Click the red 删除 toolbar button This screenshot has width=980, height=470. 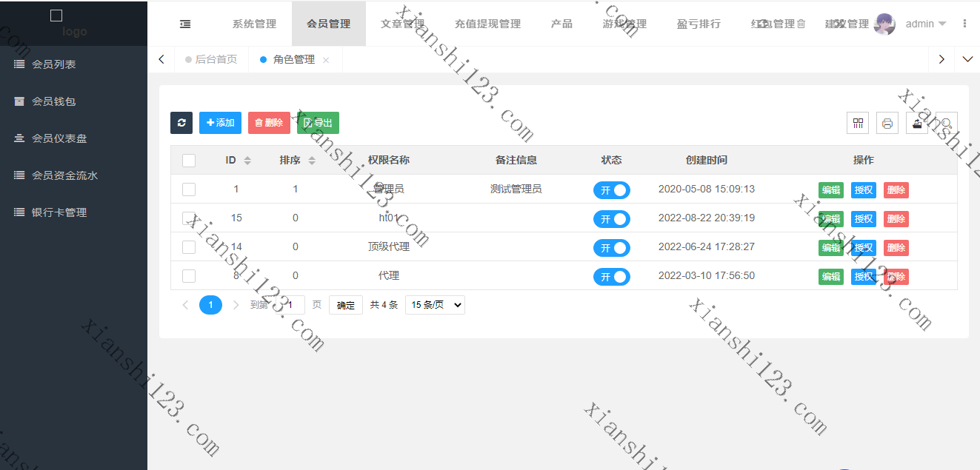269,123
